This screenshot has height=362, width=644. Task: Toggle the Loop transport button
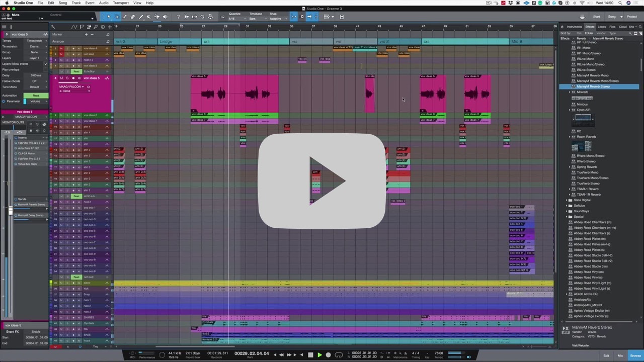tap(339, 355)
